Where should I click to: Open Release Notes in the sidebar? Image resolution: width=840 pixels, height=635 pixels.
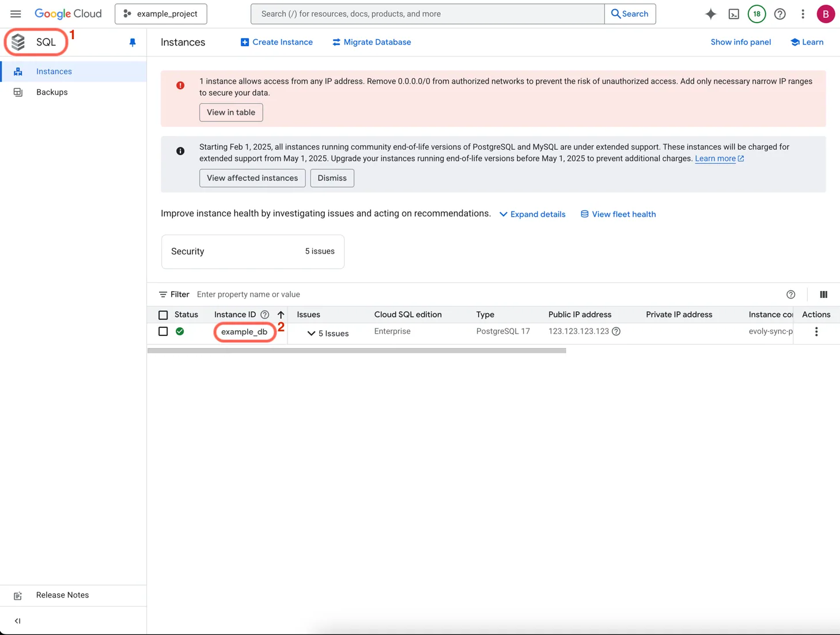73,595
